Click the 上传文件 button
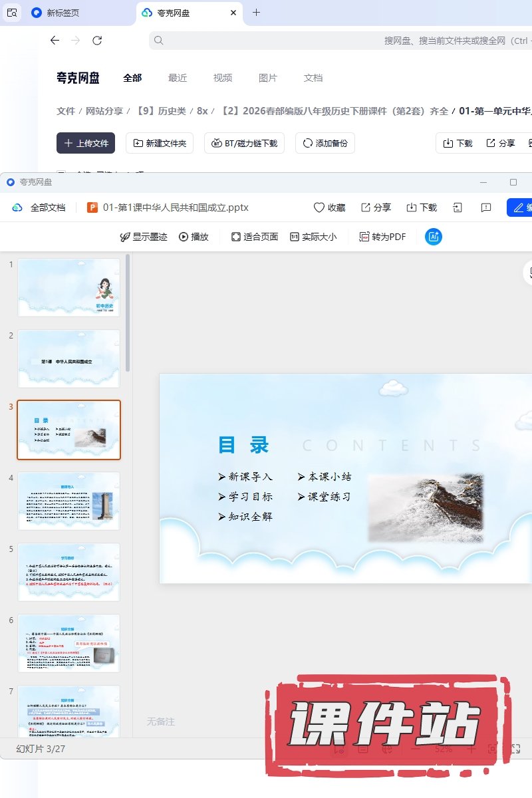This screenshot has width=532, height=798. tap(86, 143)
